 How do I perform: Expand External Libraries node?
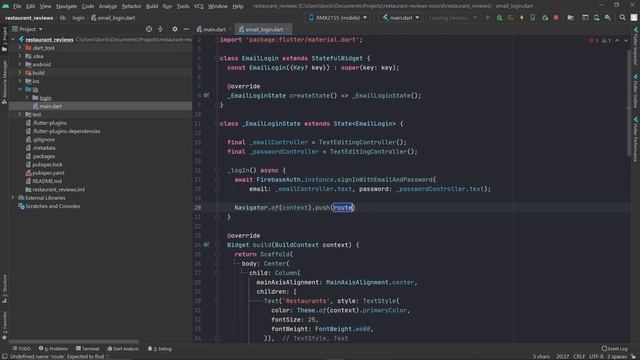13,198
